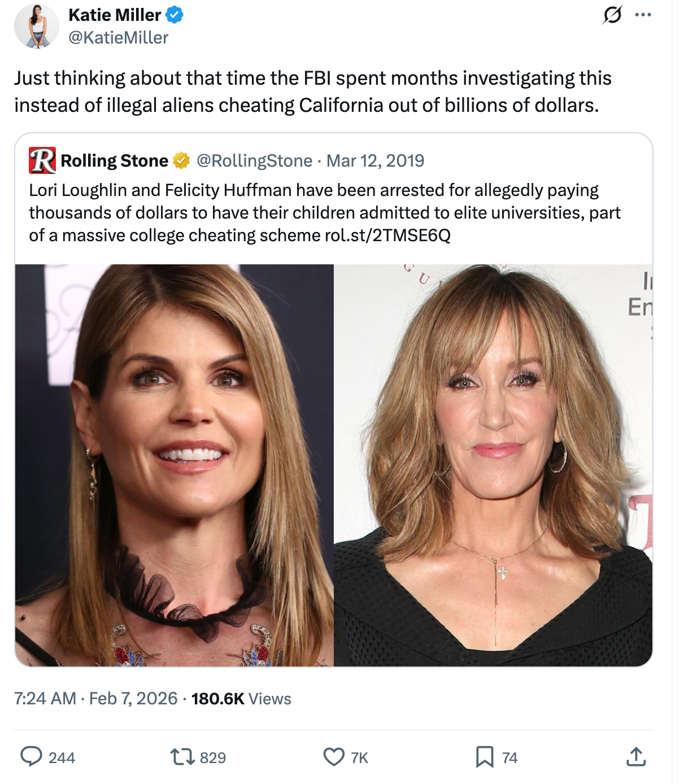
Task: Click the Rolling Stone logo avatar
Action: click(42, 160)
